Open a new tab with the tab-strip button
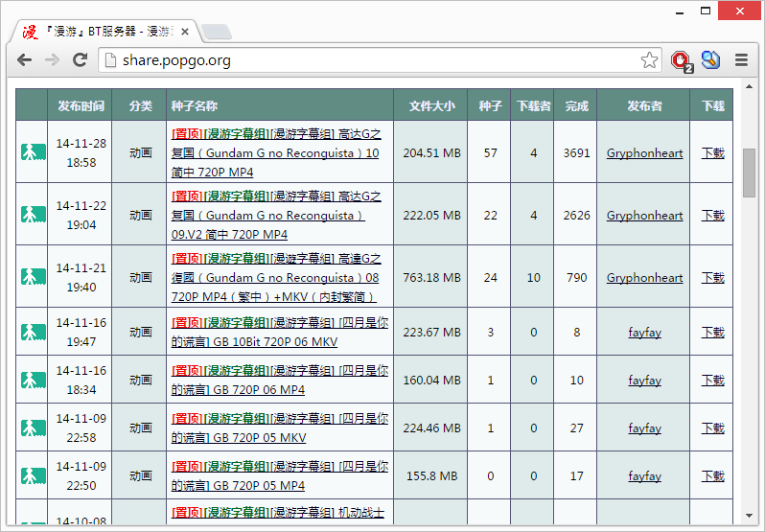 tap(217, 33)
